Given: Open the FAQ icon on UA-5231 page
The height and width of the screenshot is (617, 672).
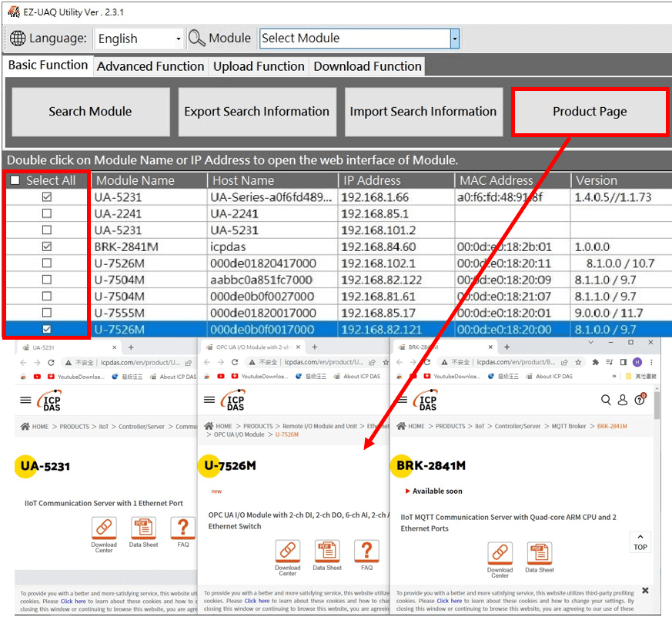Looking at the screenshot, I should point(182,528).
